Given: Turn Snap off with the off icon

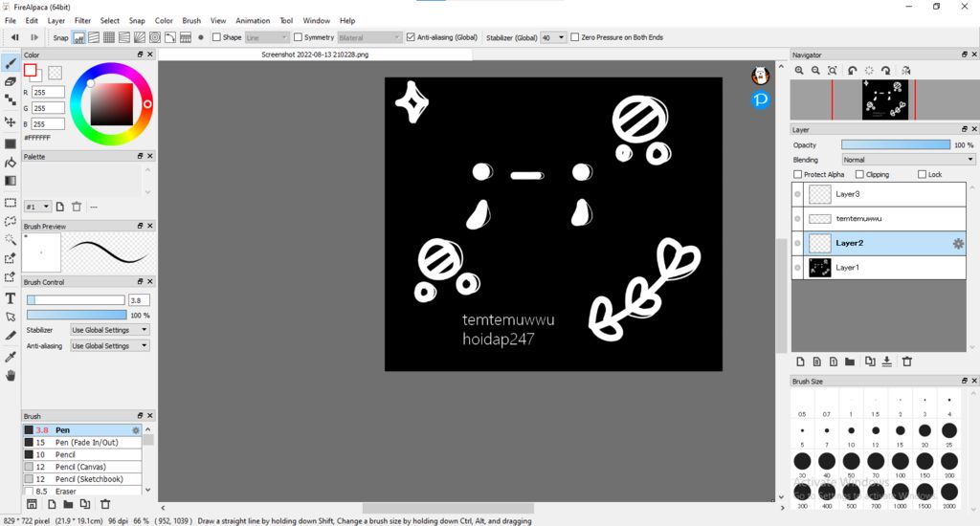Looking at the screenshot, I should pos(78,37).
